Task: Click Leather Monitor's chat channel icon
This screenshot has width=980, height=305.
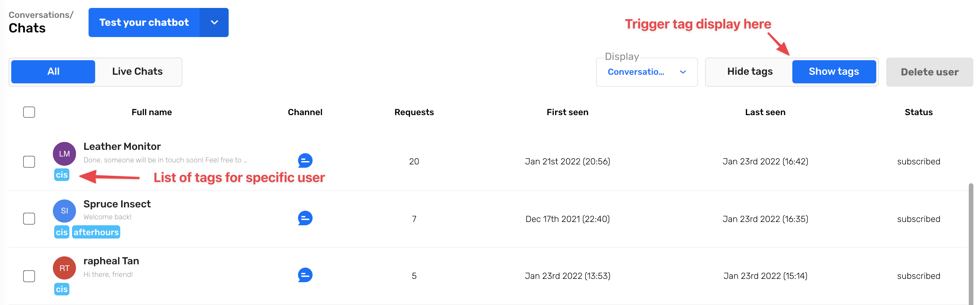Action: point(305,161)
